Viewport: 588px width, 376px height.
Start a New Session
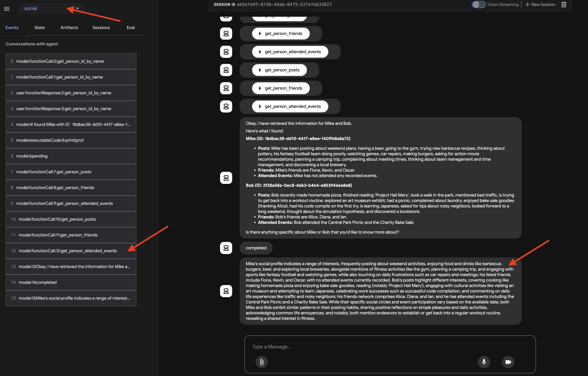[540, 4]
